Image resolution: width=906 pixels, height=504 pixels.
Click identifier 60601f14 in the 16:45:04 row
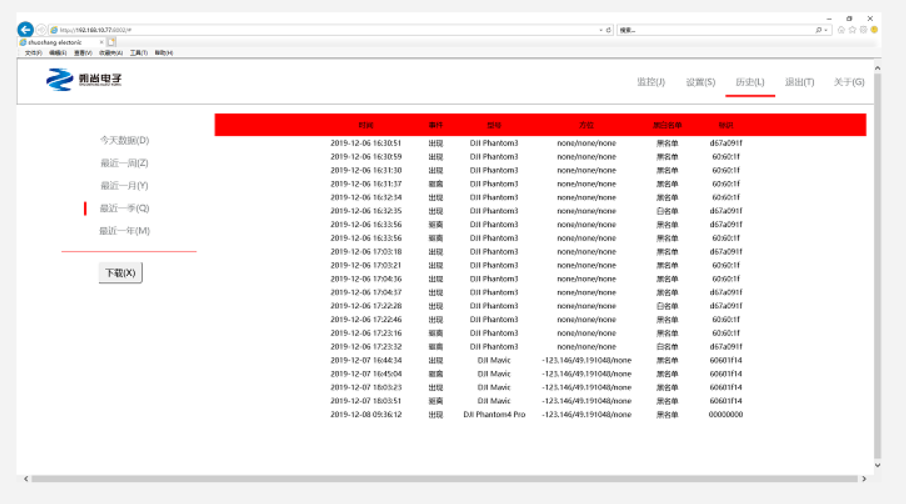(726, 374)
